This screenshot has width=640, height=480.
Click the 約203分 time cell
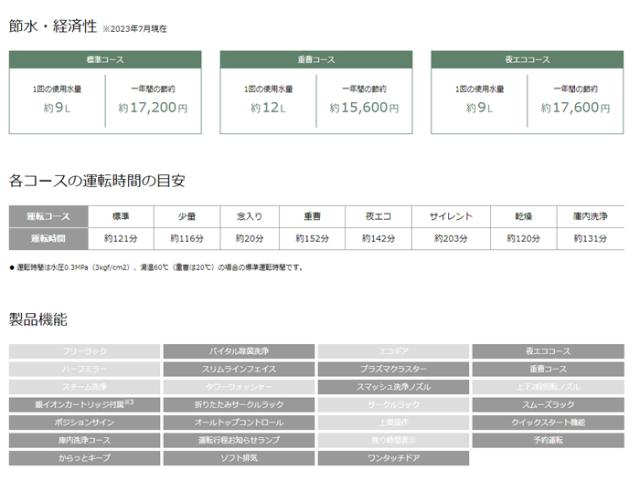[451, 238]
